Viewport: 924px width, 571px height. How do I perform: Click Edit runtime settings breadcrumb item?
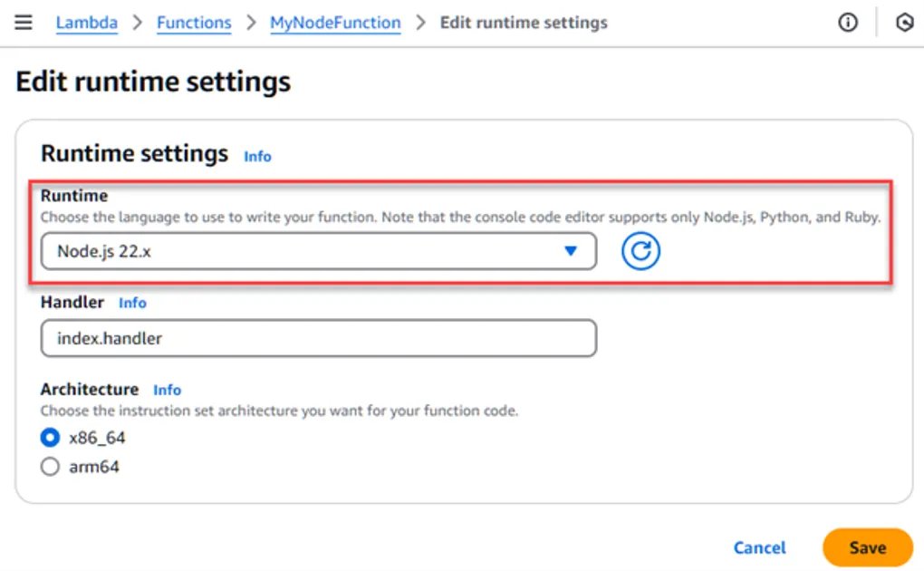coord(524,23)
